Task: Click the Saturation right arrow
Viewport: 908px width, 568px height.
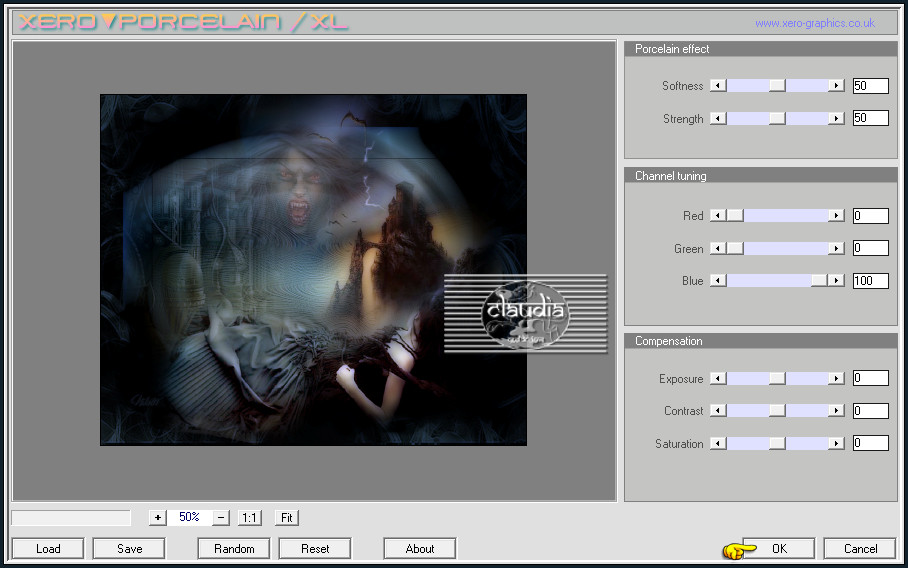Action: 836,444
